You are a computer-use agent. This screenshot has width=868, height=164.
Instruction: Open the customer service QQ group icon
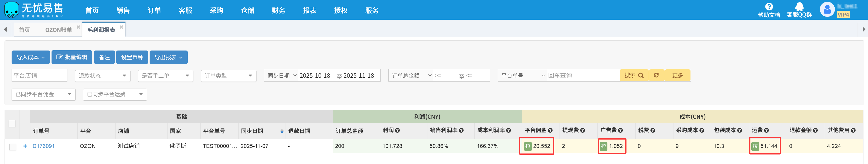tap(799, 7)
